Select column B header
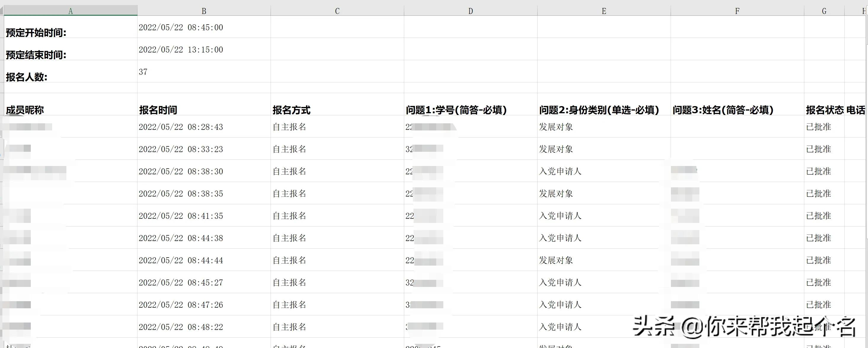Screen dimensions: 868x348 pos(204,11)
